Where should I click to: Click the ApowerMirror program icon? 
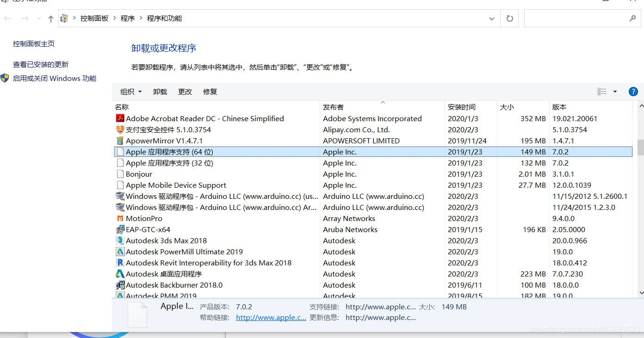[x=120, y=141]
